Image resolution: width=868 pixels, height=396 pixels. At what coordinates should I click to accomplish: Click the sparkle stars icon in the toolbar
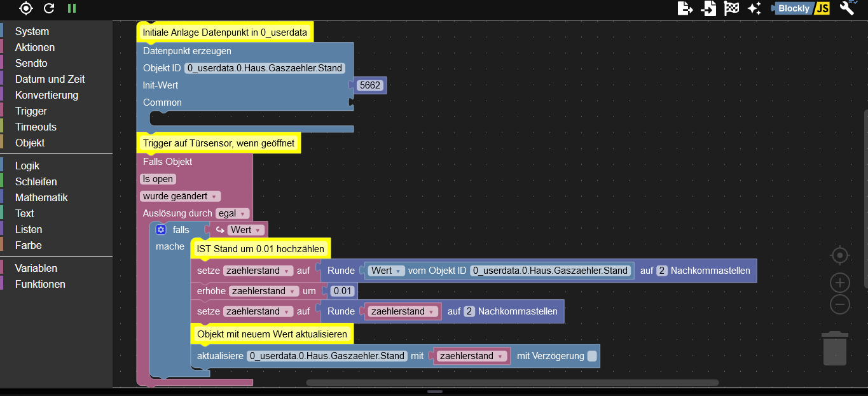tap(754, 8)
